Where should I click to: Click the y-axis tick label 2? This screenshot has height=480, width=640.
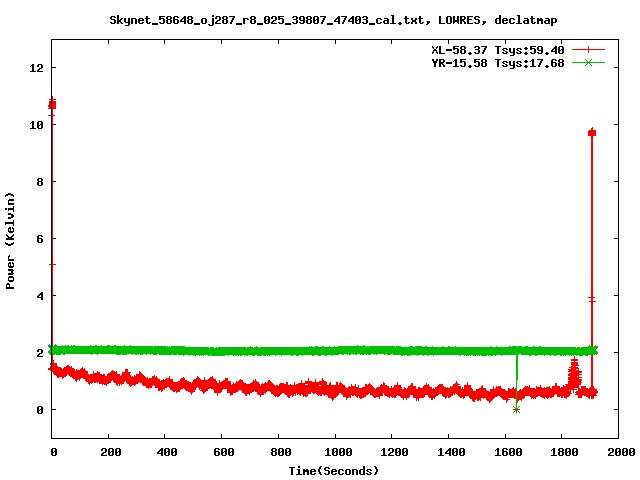(x=40, y=353)
